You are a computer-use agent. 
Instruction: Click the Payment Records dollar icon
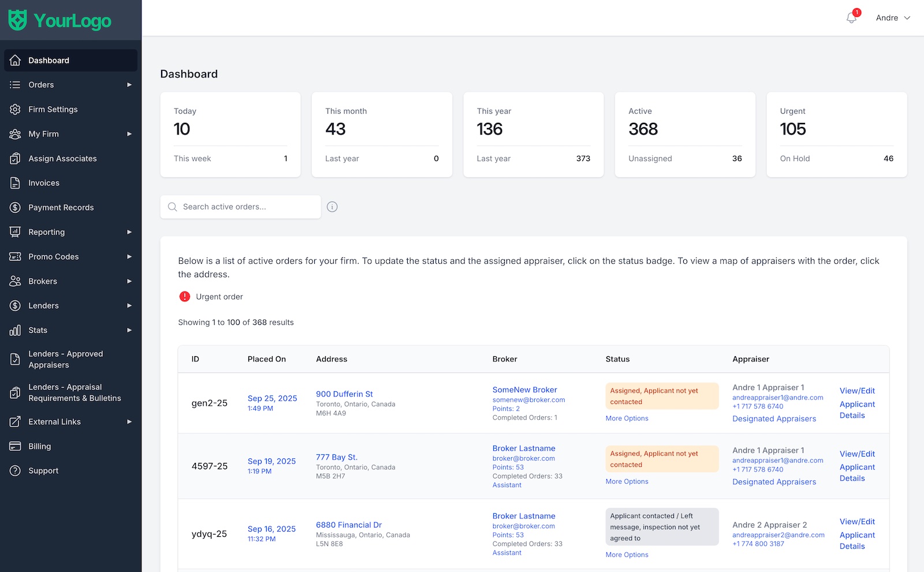(x=15, y=207)
